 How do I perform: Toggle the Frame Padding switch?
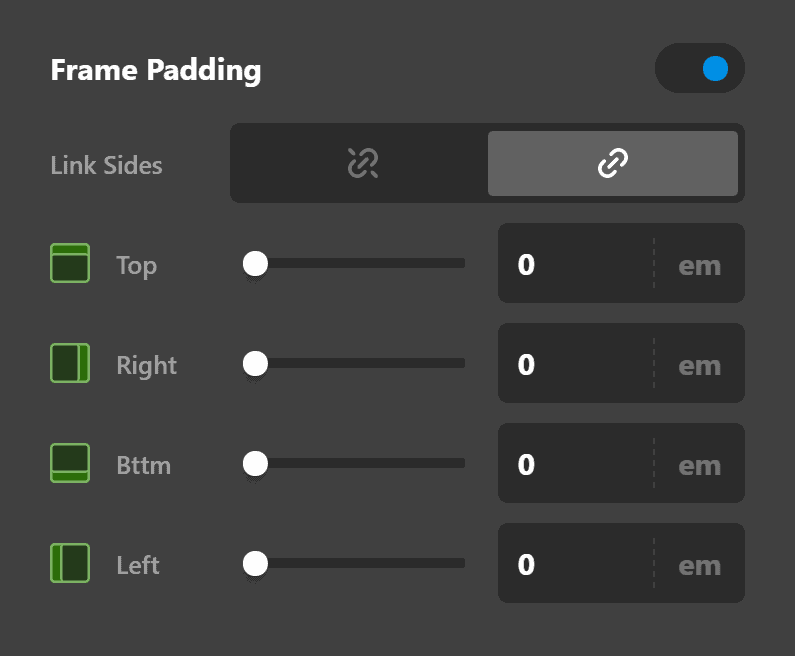tap(699, 68)
